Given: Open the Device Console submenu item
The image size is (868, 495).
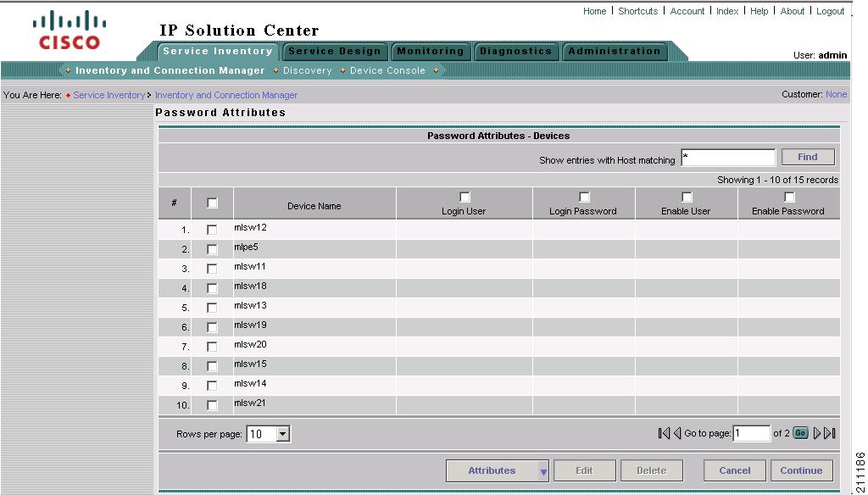Looking at the screenshot, I should (387, 70).
